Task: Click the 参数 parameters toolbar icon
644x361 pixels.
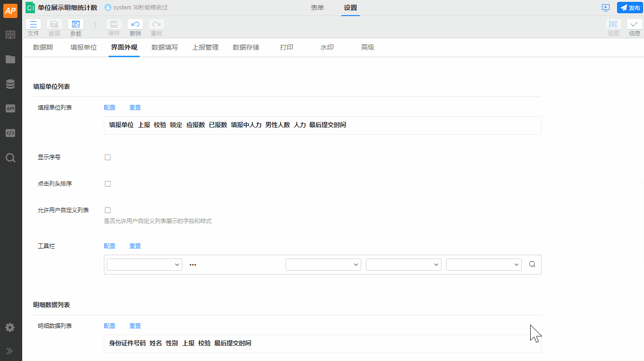Action: point(76,25)
